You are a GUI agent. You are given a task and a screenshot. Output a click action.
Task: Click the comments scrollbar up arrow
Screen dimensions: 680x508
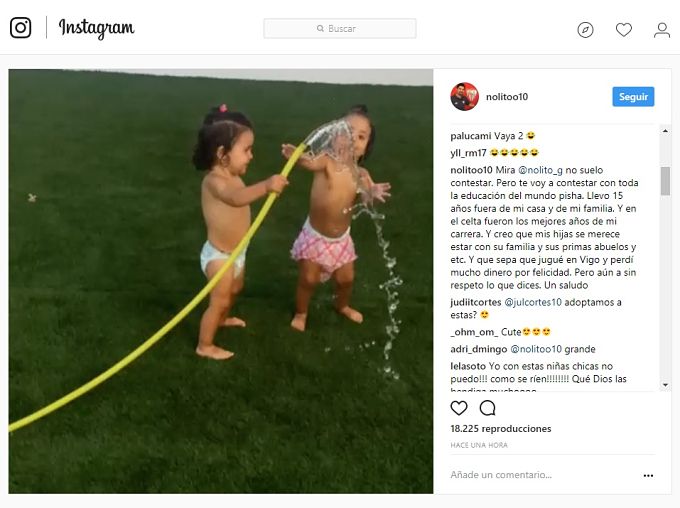665,131
